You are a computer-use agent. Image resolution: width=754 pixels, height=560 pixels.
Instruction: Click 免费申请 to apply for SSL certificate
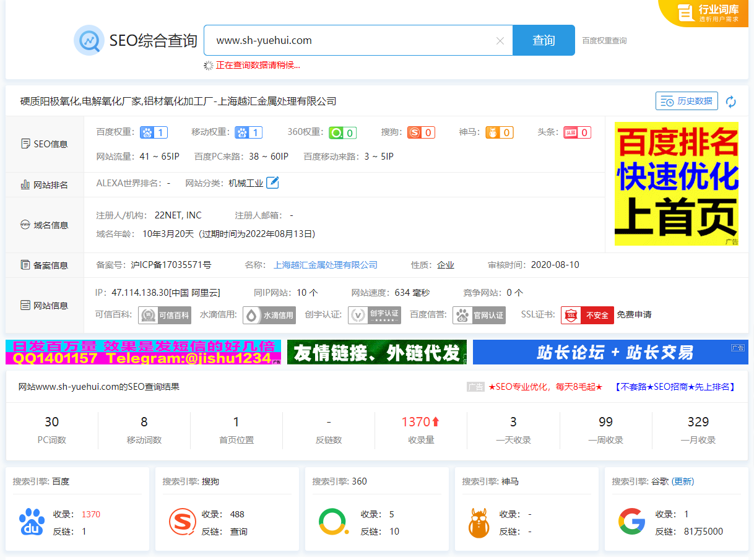[x=633, y=315]
